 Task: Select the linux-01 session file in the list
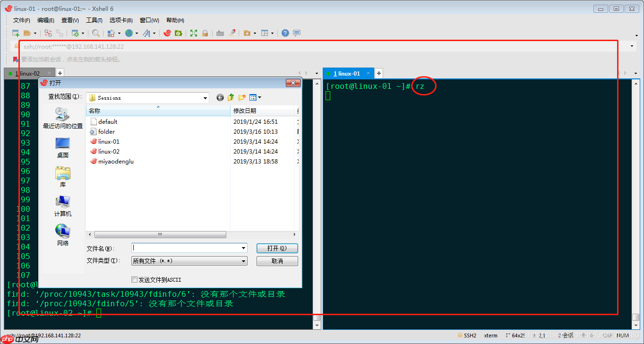[x=108, y=141]
